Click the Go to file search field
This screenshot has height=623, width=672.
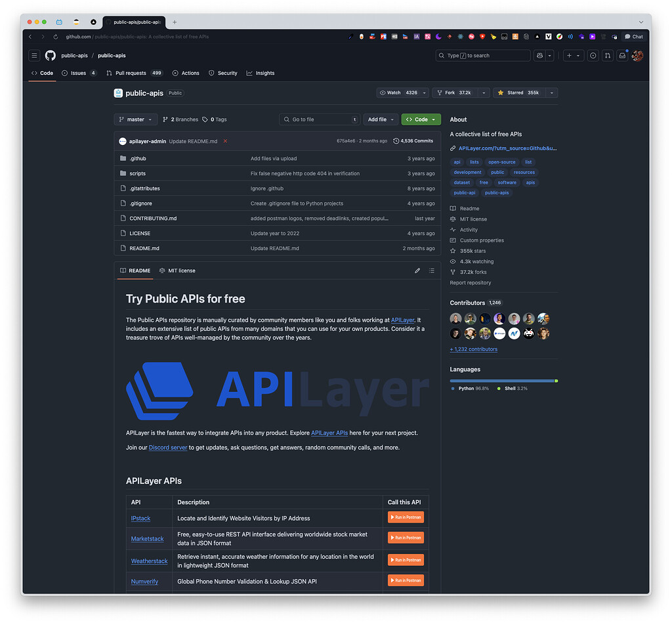click(320, 119)
